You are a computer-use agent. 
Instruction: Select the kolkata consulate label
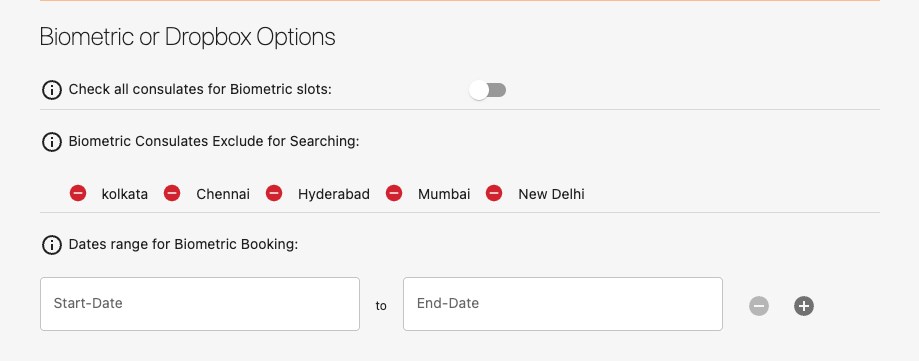click(x=125, y=194)
